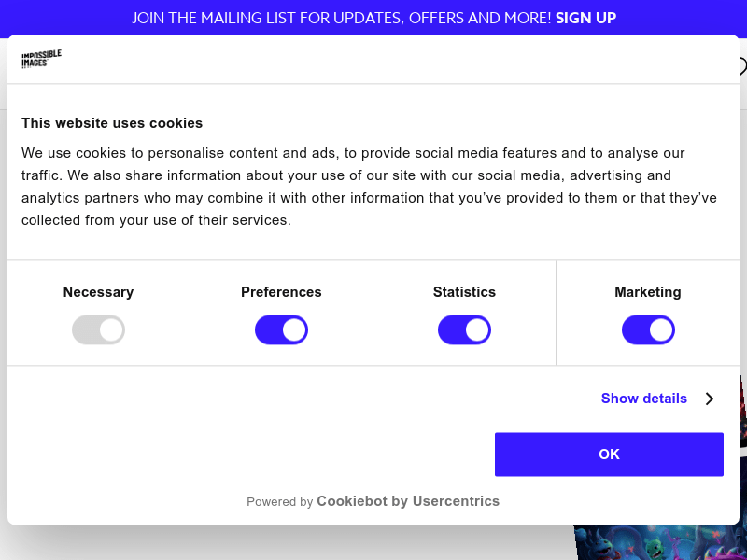Toggle the Necessary cookies switch
The image size is (747, 560).
click(x=98, y=329)
